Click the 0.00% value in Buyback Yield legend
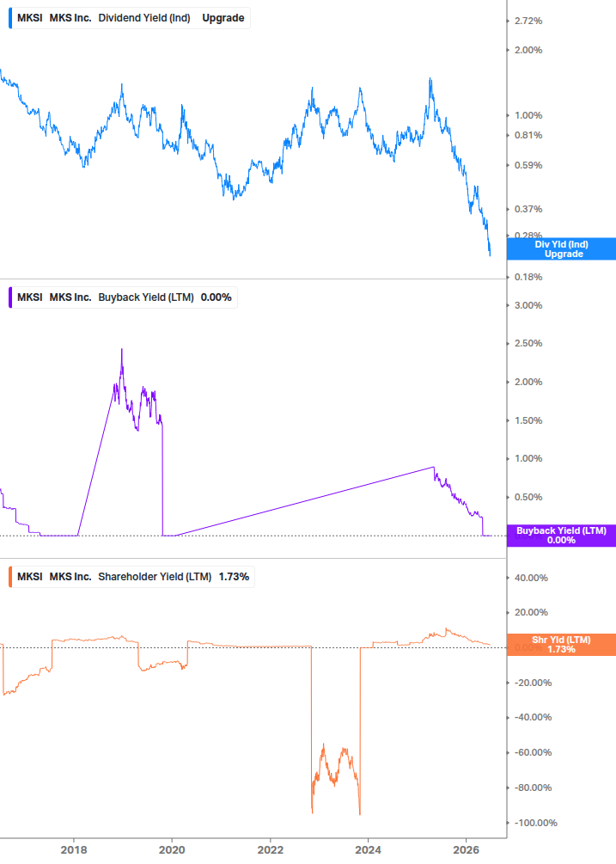The height and width of the screenshot is (864, 616). 216,297
